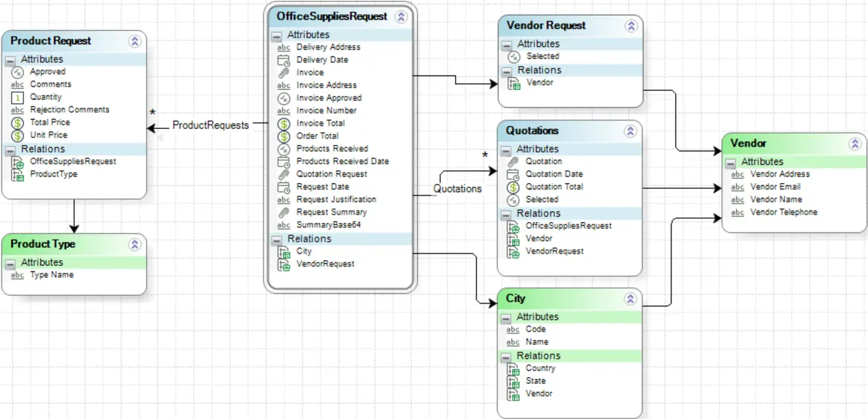The image size is (868, 419).
Task: Click relation icon beside Country in City
Action: coord(513,369)
